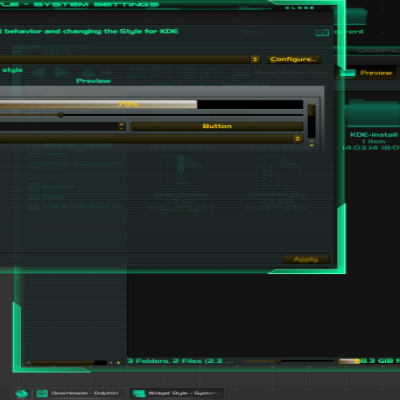
Task: Open the widget style combo box arrows
Action: pos(255,59)
